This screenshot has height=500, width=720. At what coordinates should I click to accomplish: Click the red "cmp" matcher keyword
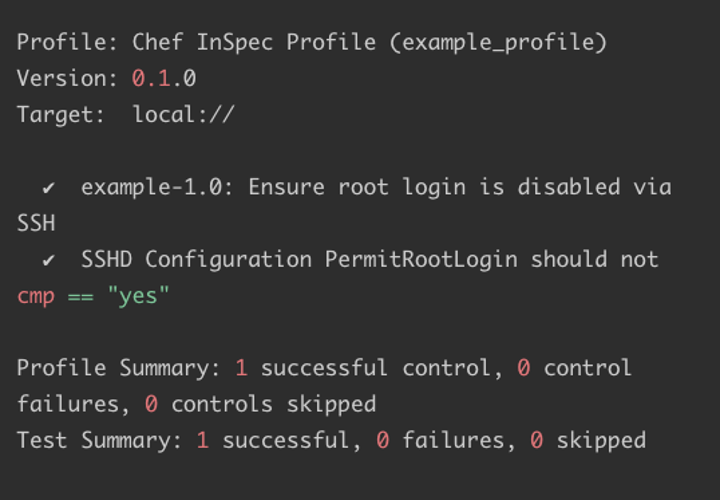click(35, 296)
